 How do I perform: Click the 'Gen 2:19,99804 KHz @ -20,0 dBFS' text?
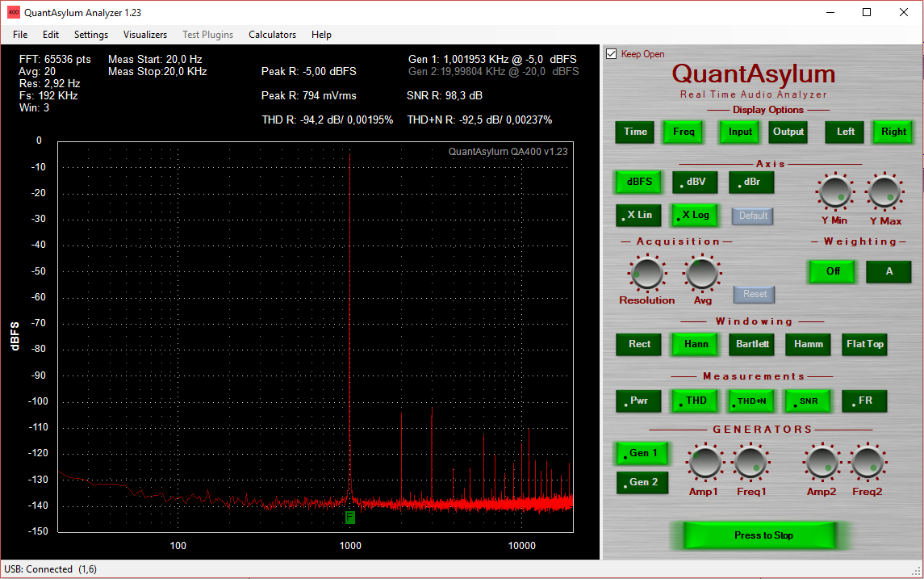pos(493,71)
